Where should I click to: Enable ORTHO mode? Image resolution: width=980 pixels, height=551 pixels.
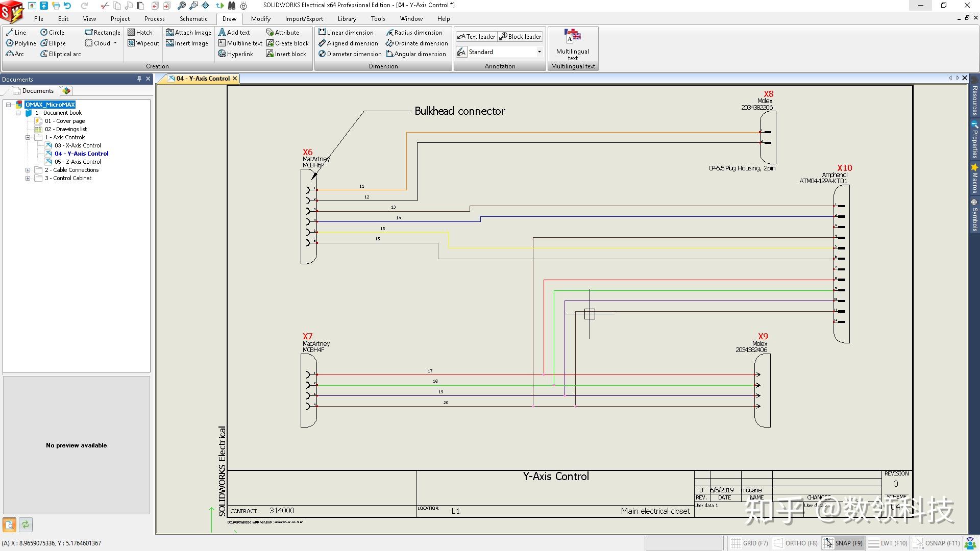pos(794,543)
